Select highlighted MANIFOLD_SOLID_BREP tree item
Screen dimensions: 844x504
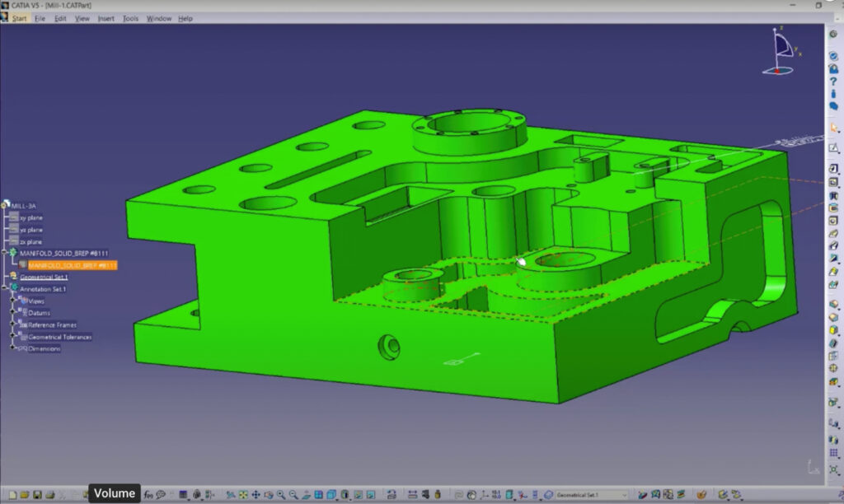[x=73, y=265]
